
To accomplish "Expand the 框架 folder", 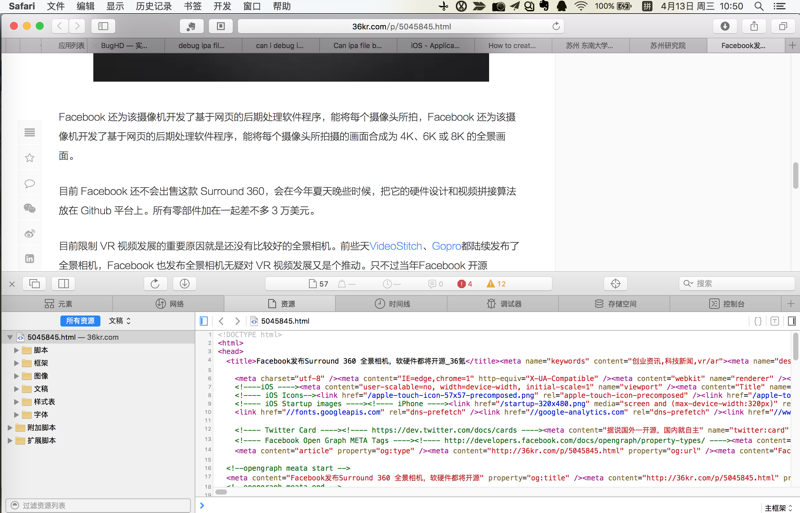I will (16, 363).
